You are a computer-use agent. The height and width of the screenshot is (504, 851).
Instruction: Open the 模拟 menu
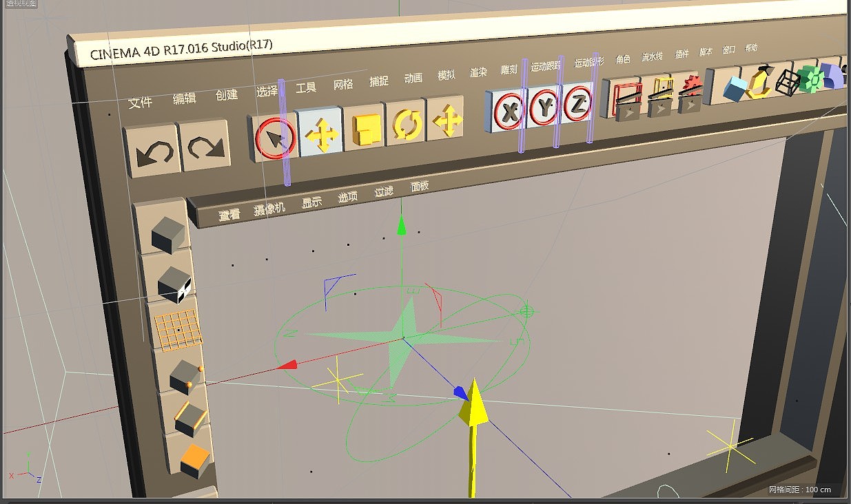447,75
